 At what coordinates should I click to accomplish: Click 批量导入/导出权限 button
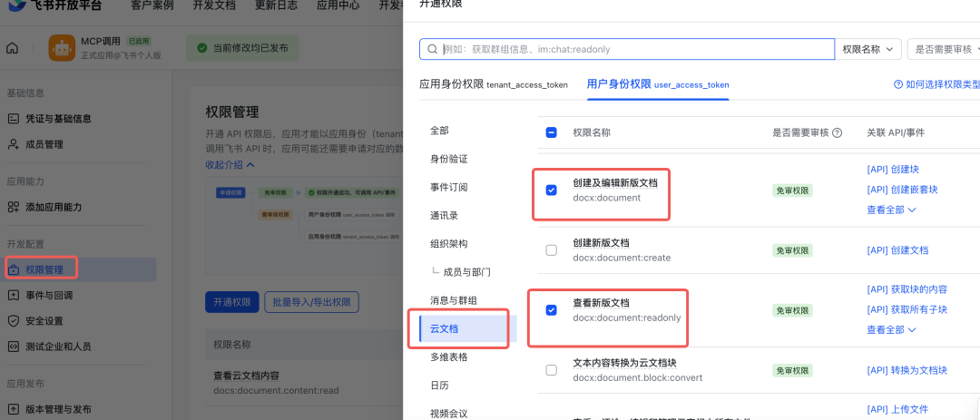[312, 302]
